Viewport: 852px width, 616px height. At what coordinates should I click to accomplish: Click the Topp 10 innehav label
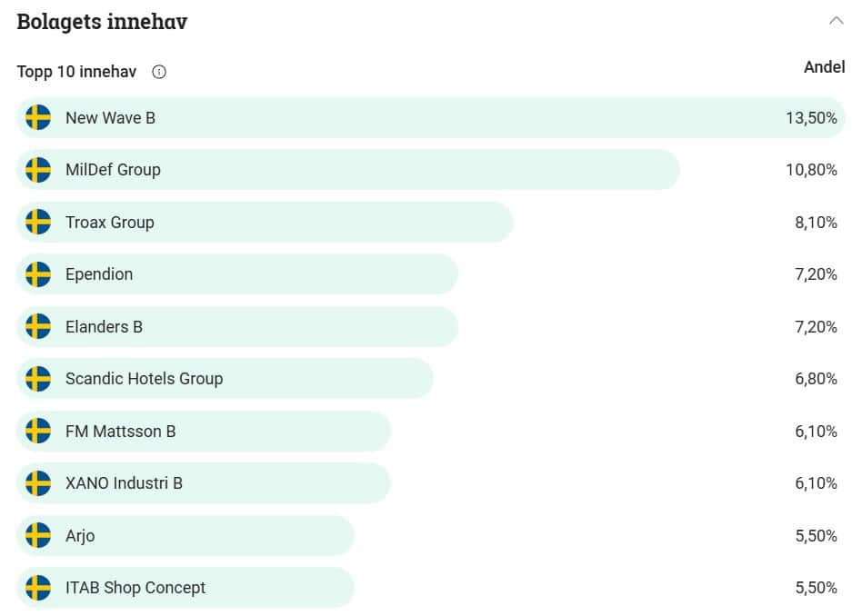[x=76, y=72]
